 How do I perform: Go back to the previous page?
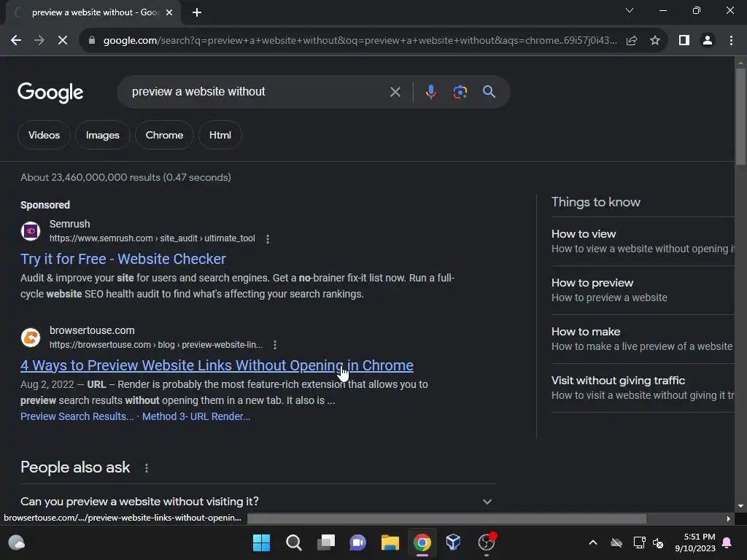16,41
